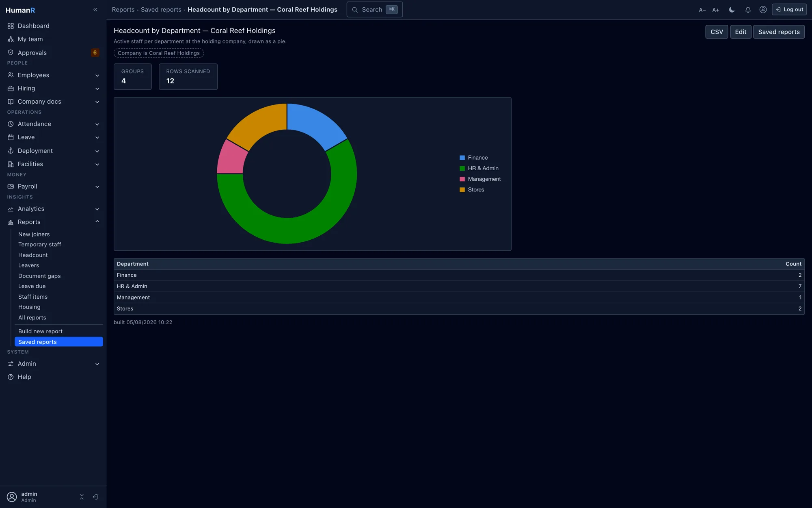Select Build new report

tap(40, 332)
